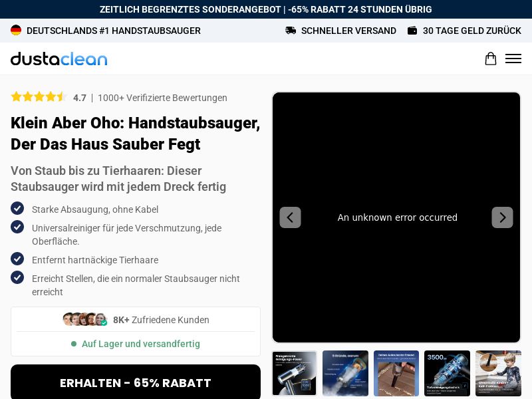Click the top special offer banner
The width and height of the screenshot is (532, 399).
pyautogui.click(x=266, y=9)
